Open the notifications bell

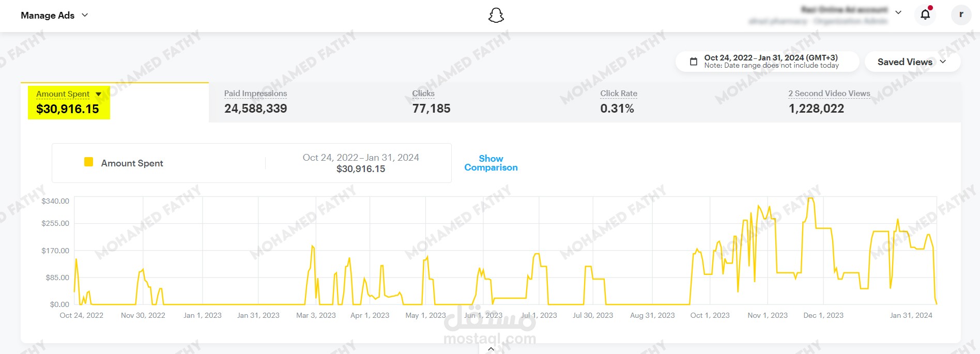coord(925,14)
